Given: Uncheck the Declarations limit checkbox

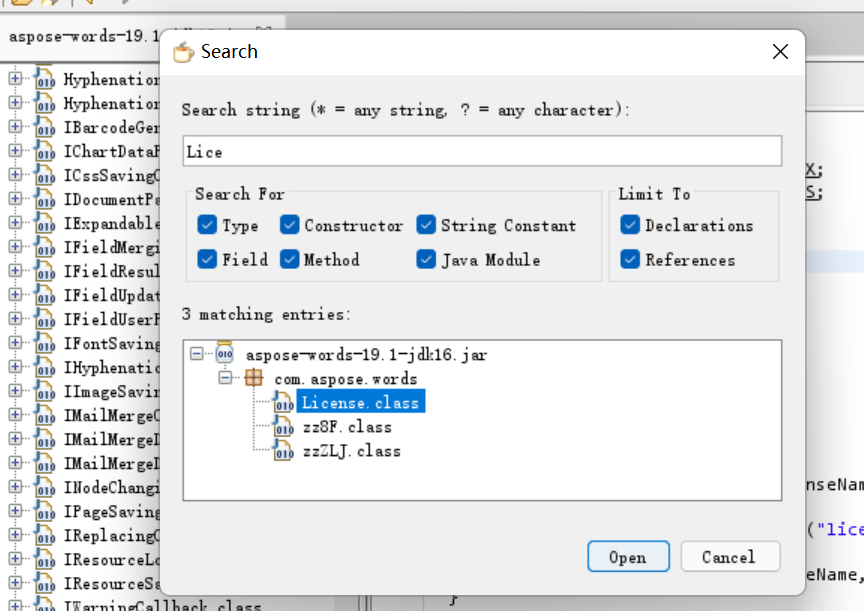Looking at the screenshot, I should pos(630,225).
